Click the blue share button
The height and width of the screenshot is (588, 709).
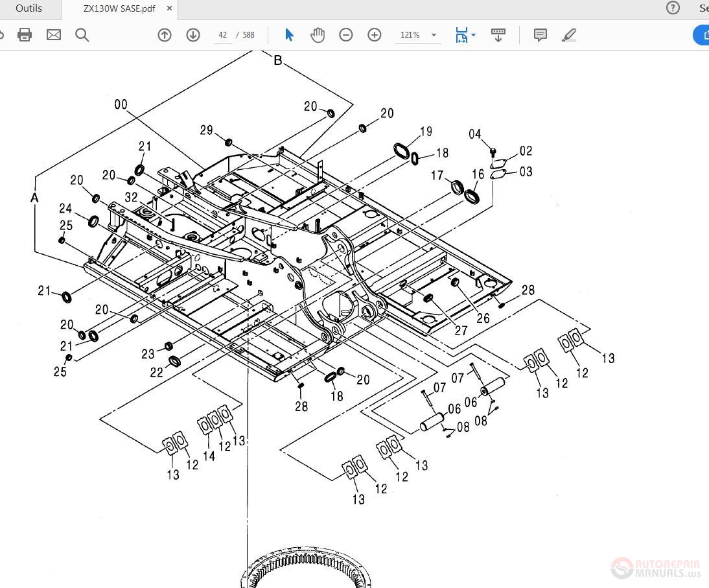tap(701, 35)
